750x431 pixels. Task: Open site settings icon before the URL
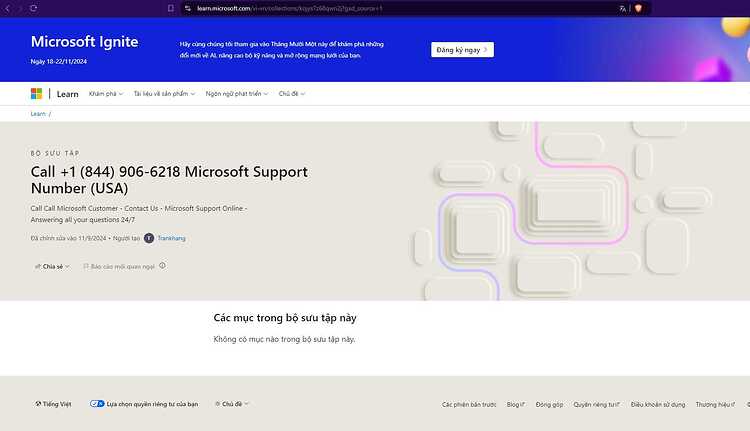coord(188,8)
